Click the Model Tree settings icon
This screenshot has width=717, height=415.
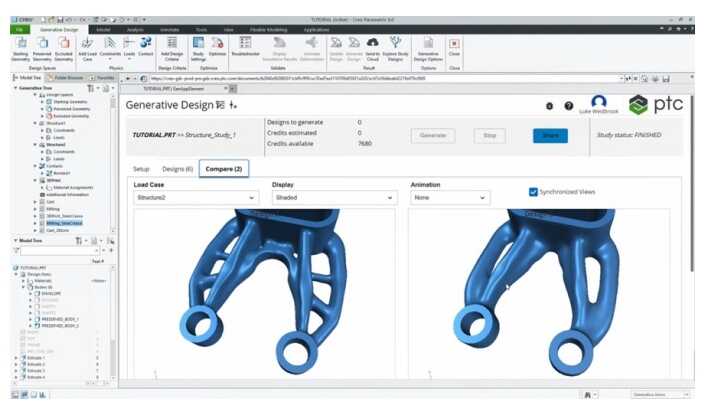(x=79, y=240)
